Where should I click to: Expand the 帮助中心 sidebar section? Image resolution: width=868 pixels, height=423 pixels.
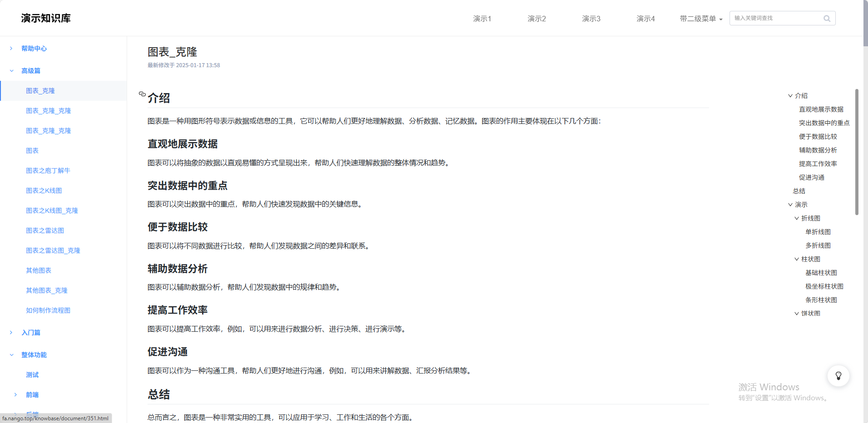pyautogui.click(x=11, y=49)
